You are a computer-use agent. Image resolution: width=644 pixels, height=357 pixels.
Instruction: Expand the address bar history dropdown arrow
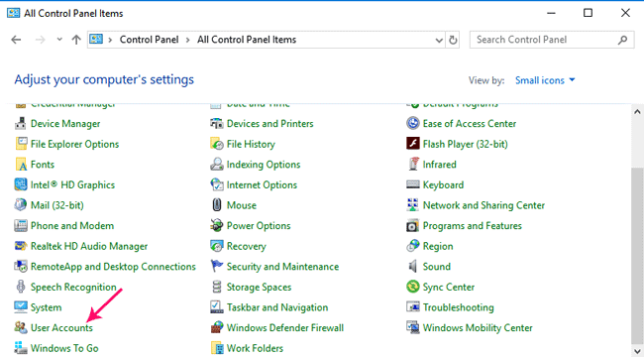439,40
